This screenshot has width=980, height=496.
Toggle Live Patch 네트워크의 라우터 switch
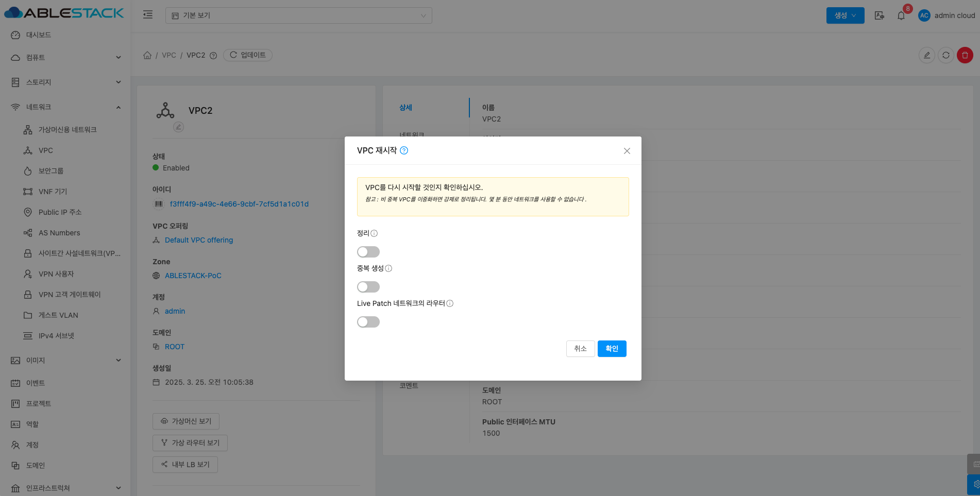point(368,322)
